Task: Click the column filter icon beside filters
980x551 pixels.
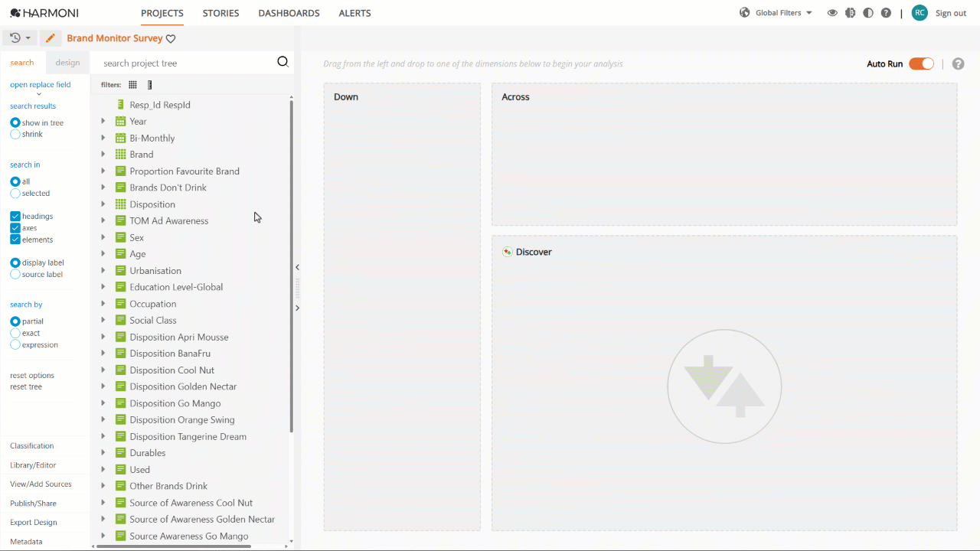Action: point(150,85)
